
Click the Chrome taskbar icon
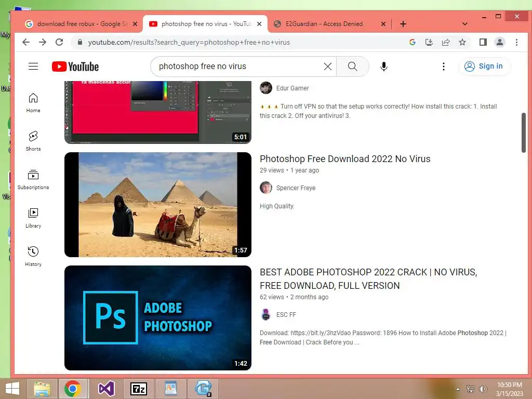[73, 389]
